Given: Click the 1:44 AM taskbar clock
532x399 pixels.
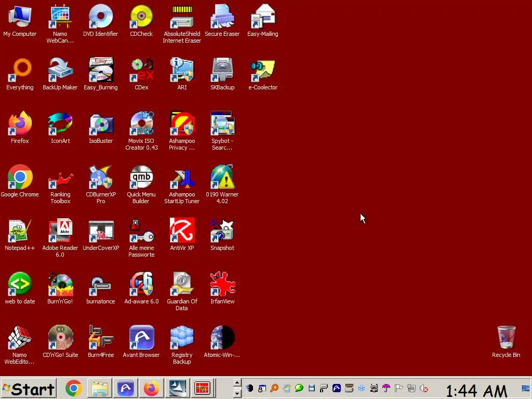Looking at the screenshot, I should coord(476,391).
